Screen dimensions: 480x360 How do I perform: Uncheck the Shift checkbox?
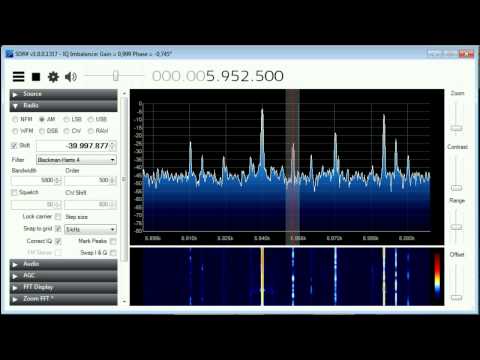14,145
